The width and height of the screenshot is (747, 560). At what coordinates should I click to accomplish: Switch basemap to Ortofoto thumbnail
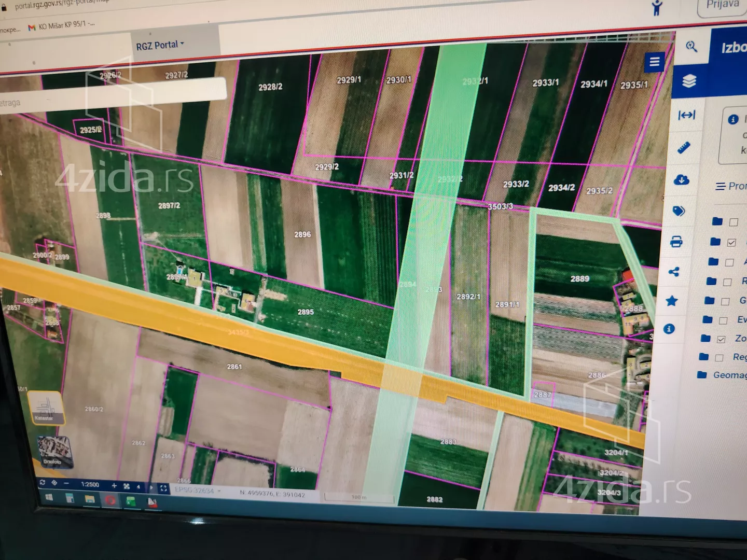pyautogui.click(x=53, y=451)
